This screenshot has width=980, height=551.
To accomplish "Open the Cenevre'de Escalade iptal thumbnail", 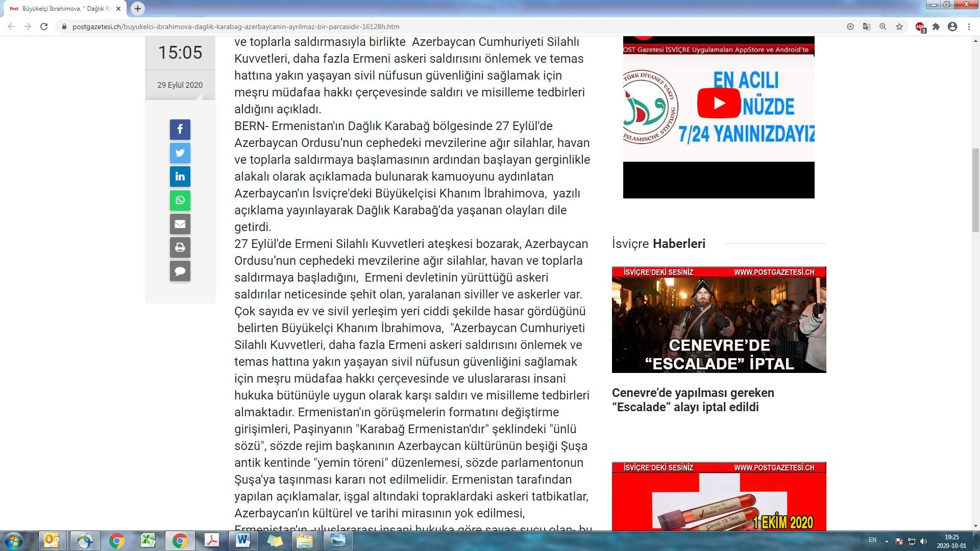I will pos(719,319).
